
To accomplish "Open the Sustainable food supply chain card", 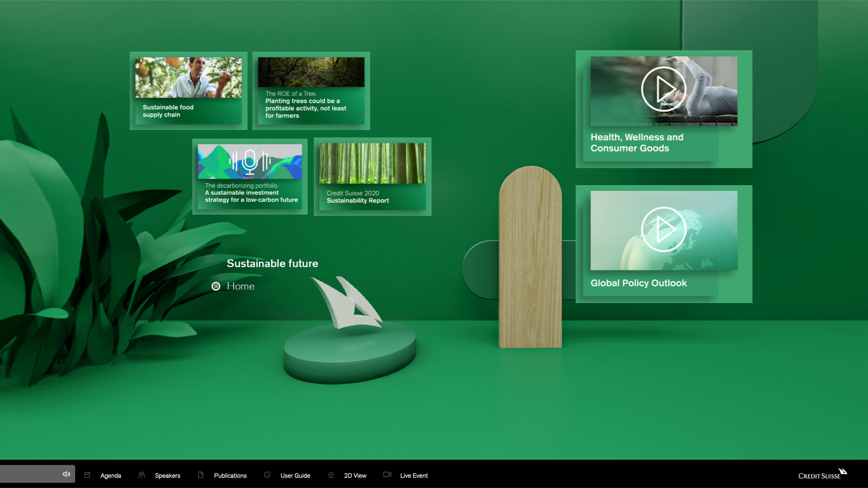I will click(x=188, y=90).
